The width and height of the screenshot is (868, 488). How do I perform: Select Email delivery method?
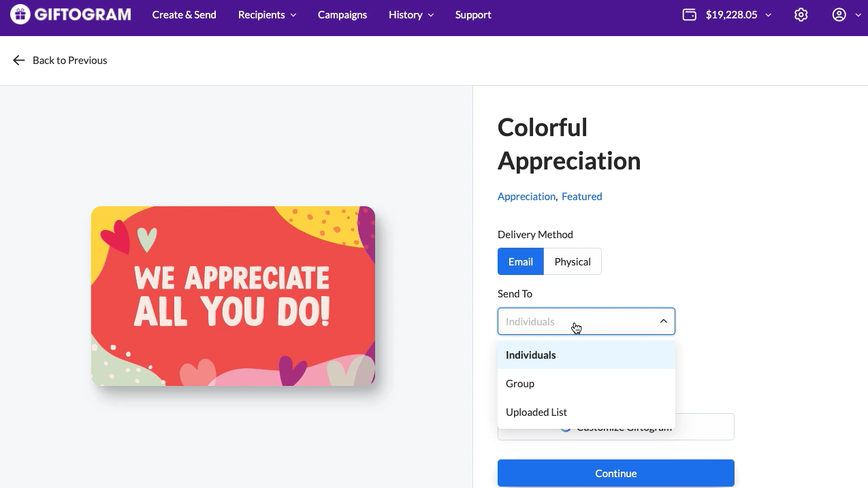pos(520,262)
